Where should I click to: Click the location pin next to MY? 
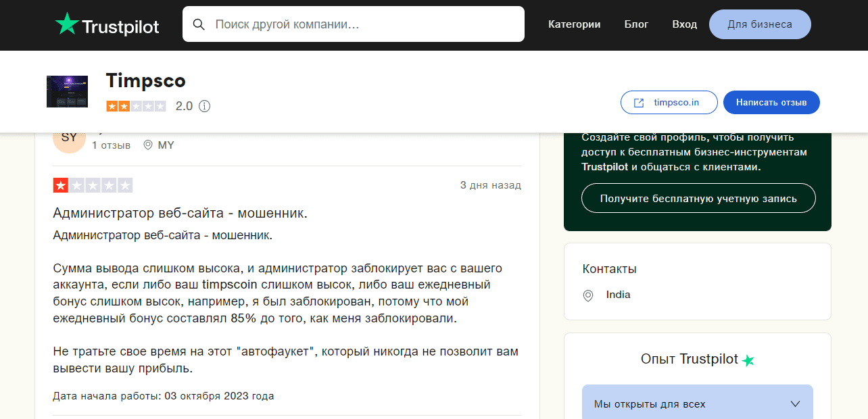click(148, 145)
